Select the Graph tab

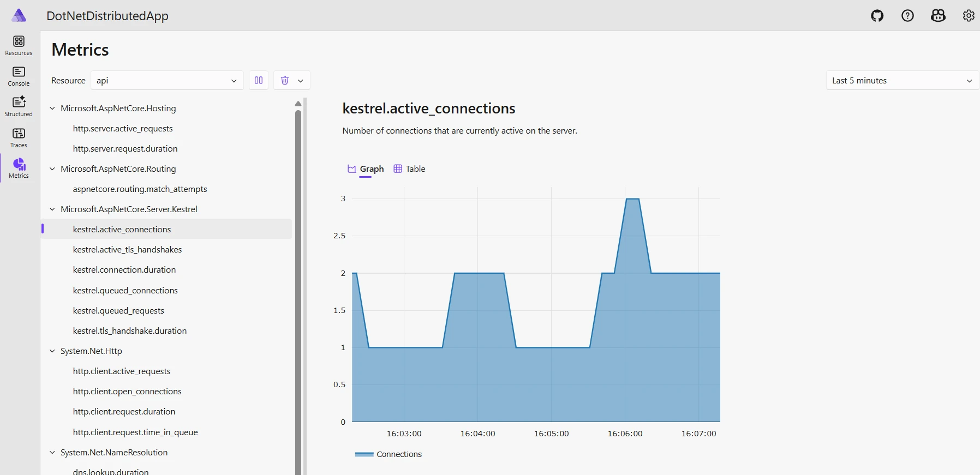pos(366,169)
